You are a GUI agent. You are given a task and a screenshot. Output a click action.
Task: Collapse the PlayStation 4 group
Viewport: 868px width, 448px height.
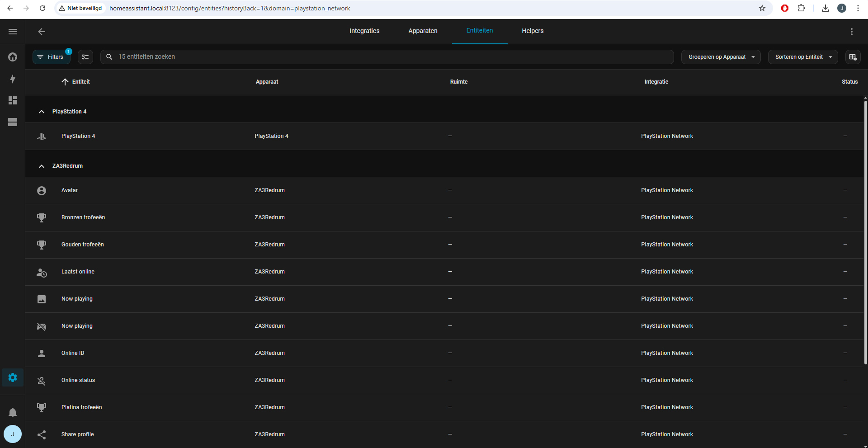click(42, 112)
